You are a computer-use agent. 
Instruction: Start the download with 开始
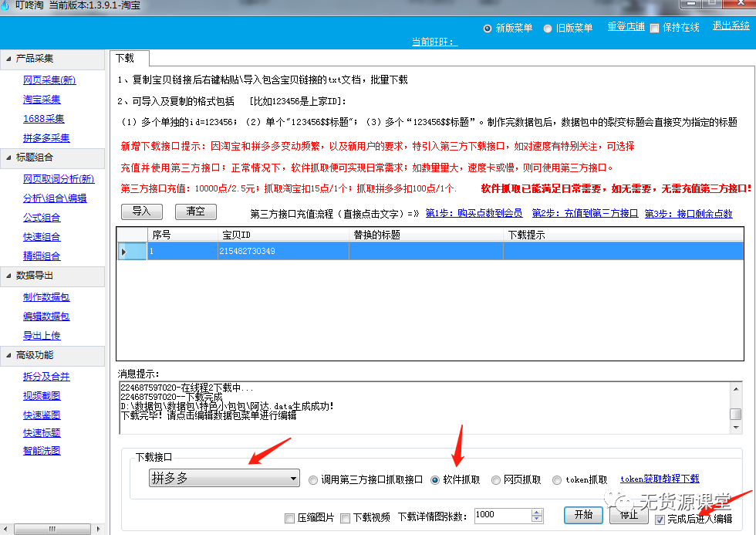583,515
